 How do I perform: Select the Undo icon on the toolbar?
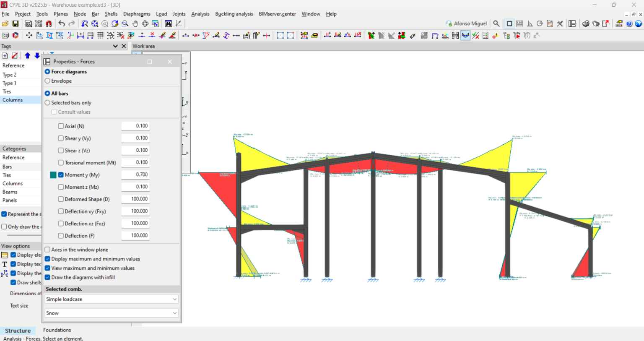62,23
